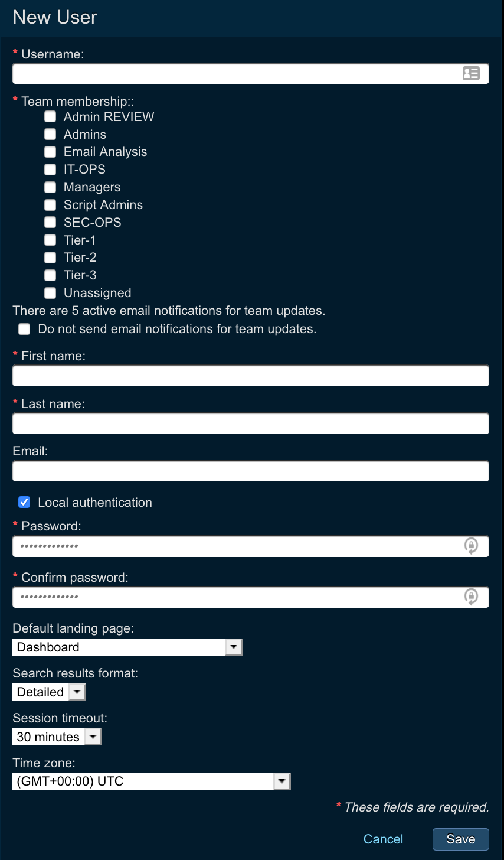Viewport: 504px width, 860px height.
Task: Select the Script Admins checkbox
Action: tap(51, 205)
